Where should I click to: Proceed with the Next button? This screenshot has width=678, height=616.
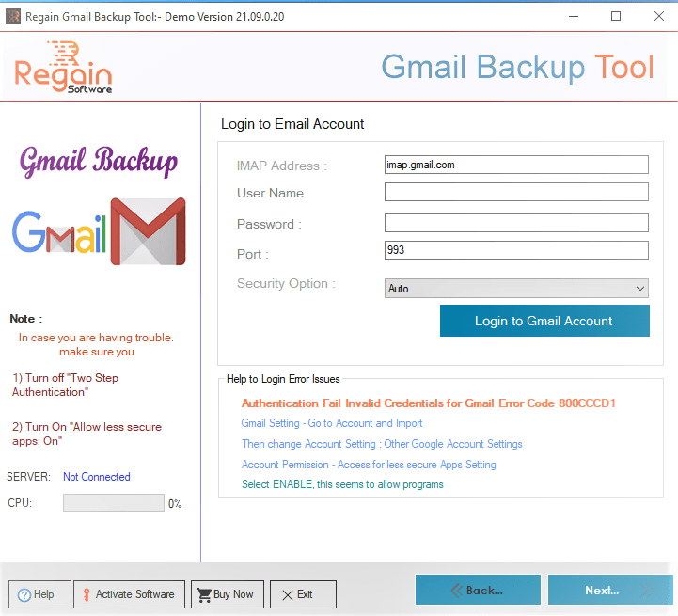coord(610,590)
